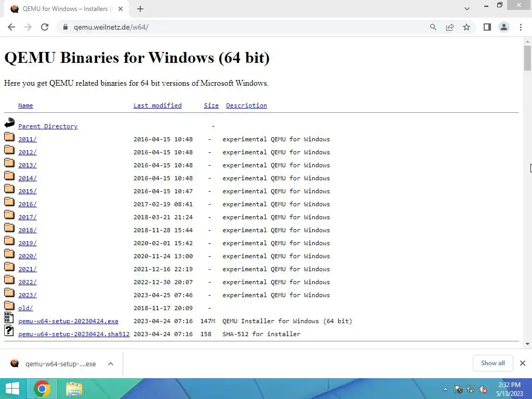
Task: Open the 2013/ folder link
Action: pyautogui.click(x=28, y=165)
